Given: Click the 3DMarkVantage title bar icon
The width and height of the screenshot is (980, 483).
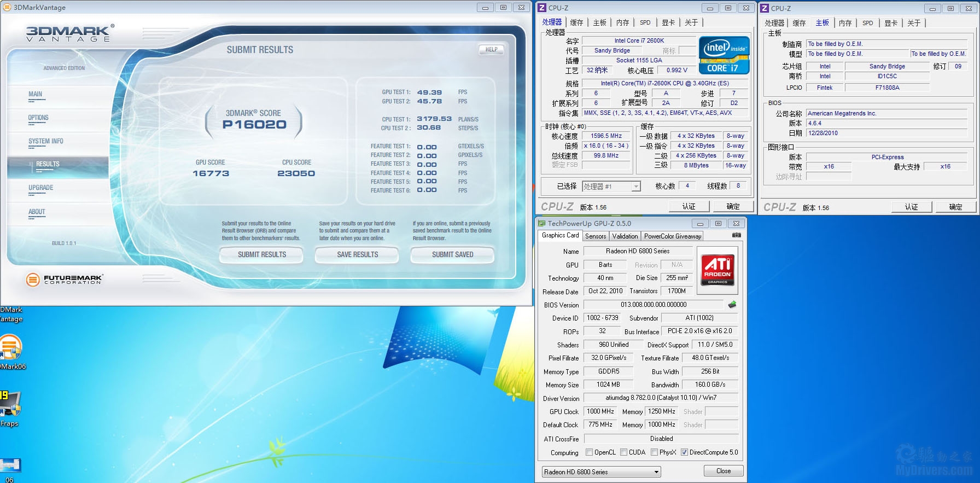Looking at the screenshot, I should (7, 7).
